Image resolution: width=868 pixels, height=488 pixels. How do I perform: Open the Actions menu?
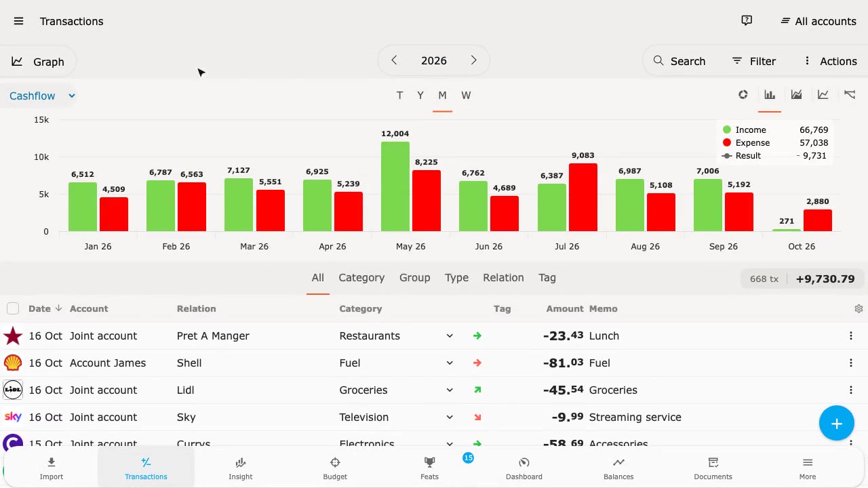(x=830, y=61)
